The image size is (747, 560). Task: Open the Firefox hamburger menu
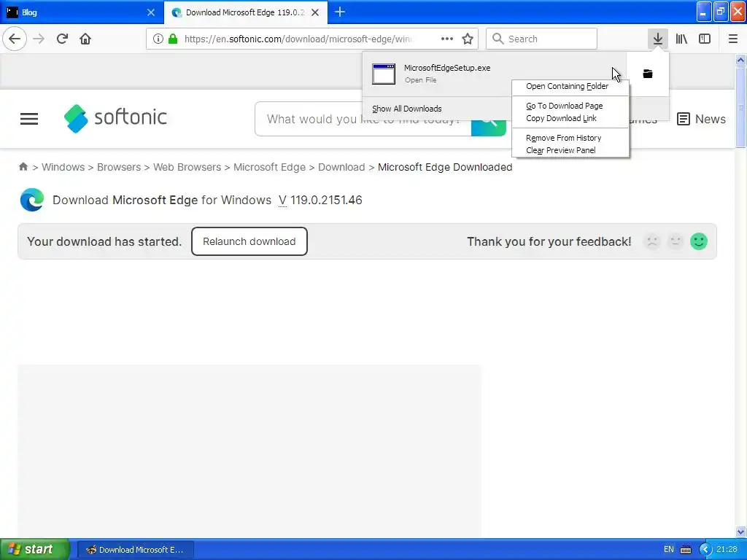click(733, 39)
